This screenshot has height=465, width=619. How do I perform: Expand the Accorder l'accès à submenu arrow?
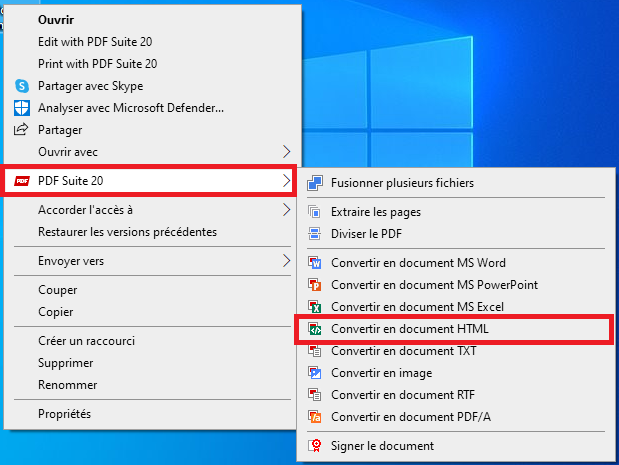click(x=287, y=210)
